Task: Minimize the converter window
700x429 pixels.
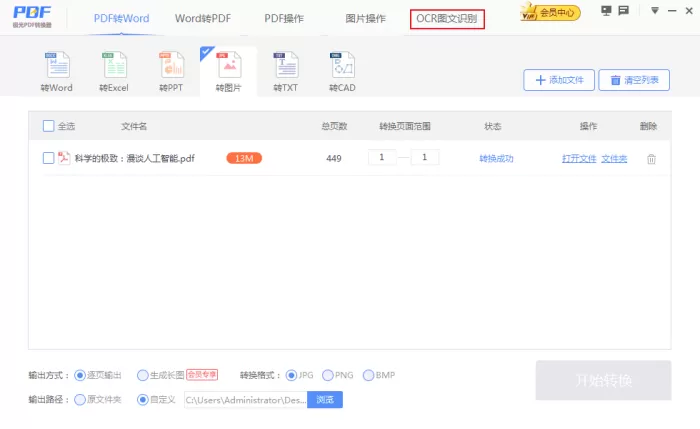Action: point(672,11)
